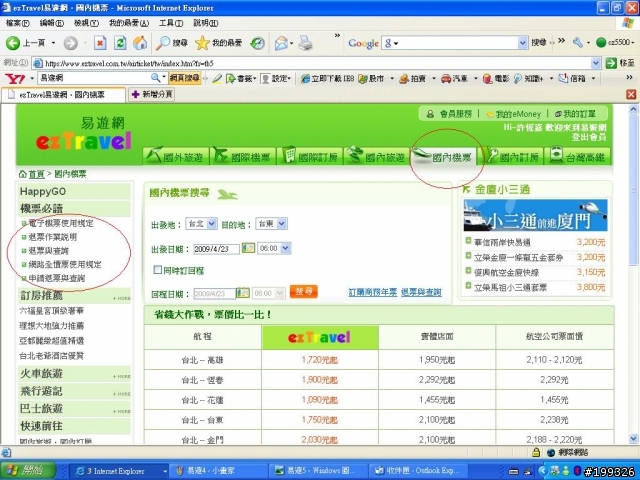This screenshot has width=640, height=480.
Task: Open the 我的最愛 (Favorites) menu
Action: click(x=129, y=23)
